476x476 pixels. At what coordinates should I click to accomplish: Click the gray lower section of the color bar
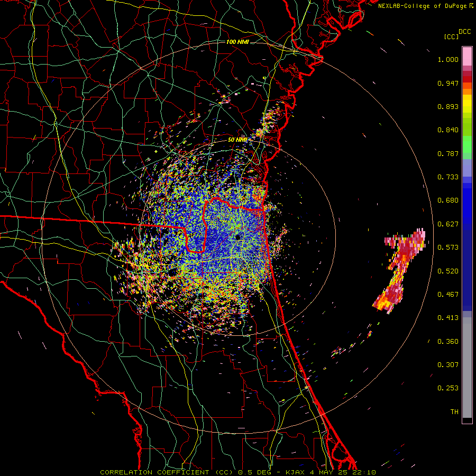coord(467,368)
